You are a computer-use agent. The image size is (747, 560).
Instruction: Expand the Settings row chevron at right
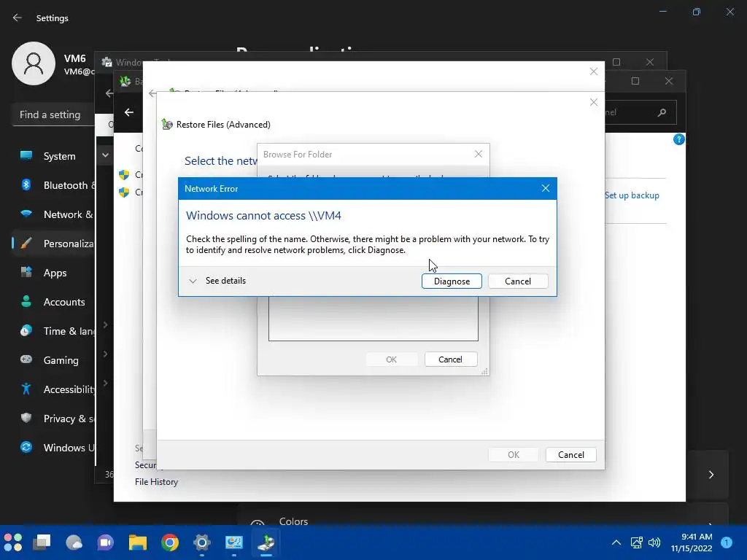pos(711,475)
